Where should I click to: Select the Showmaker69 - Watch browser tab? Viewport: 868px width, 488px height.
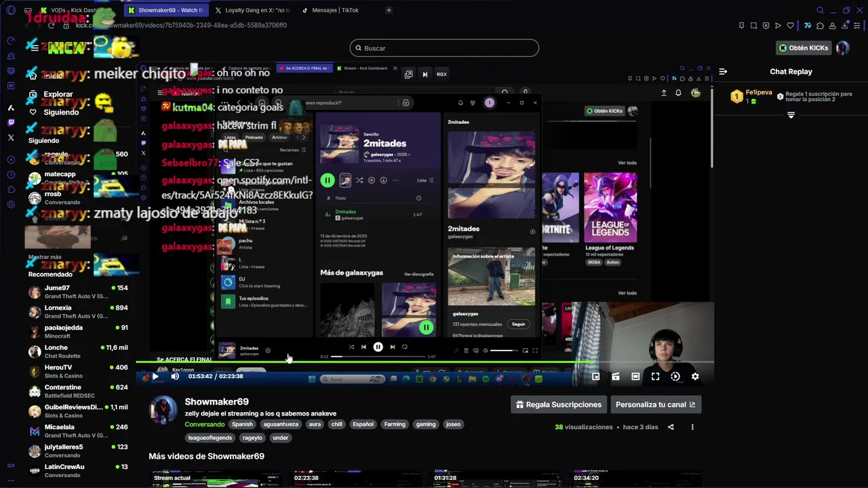[x=166, y=10]
